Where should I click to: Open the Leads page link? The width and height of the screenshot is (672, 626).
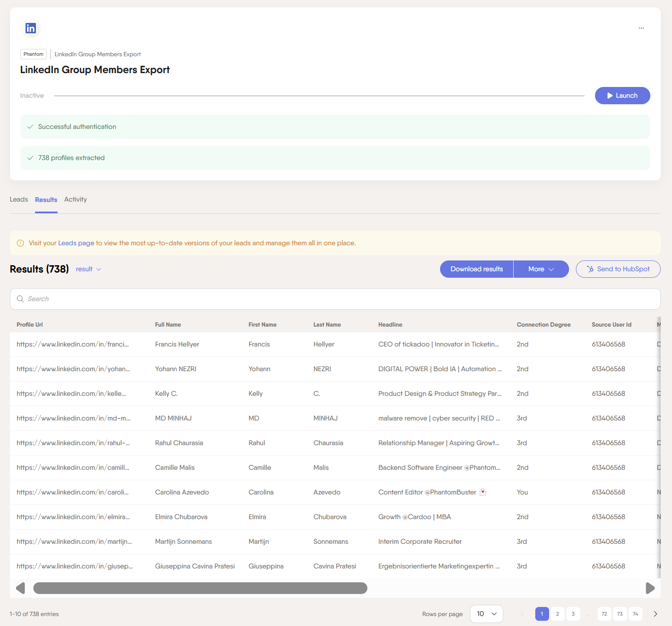76,243
